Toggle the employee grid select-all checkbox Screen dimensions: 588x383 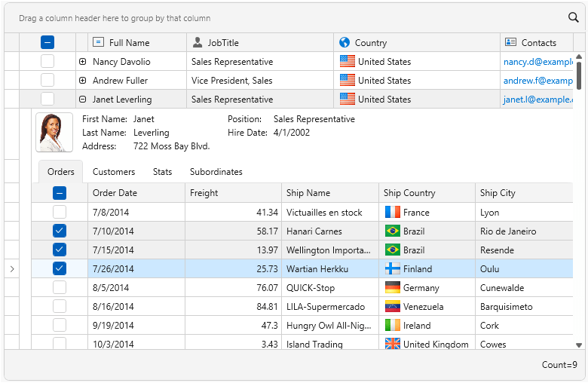(x=47, y=42)
